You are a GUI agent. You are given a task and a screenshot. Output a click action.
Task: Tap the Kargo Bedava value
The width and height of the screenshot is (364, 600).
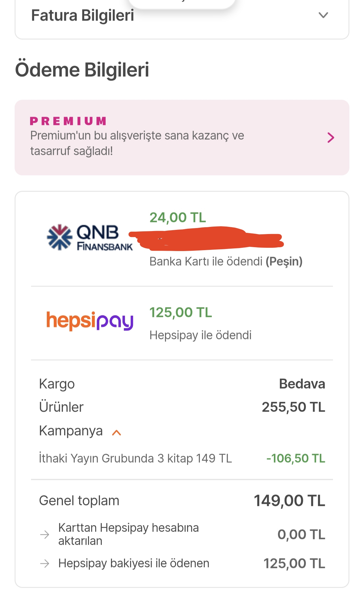[x=302, y=384]
